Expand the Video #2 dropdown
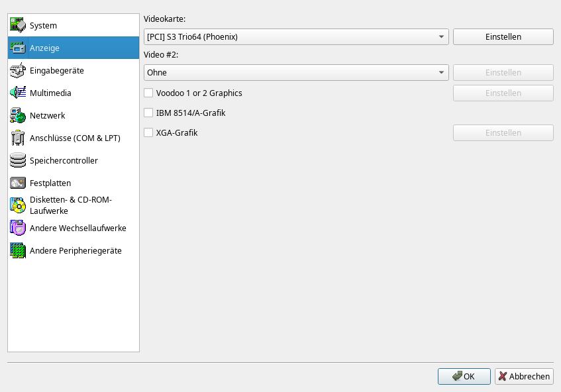This screenshot has width=561, height=392. pos(295,73)
